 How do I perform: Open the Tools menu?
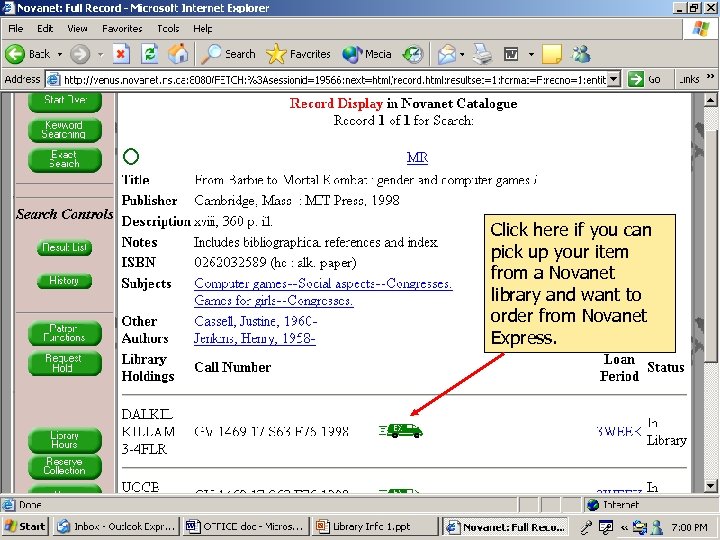[168, 28]
